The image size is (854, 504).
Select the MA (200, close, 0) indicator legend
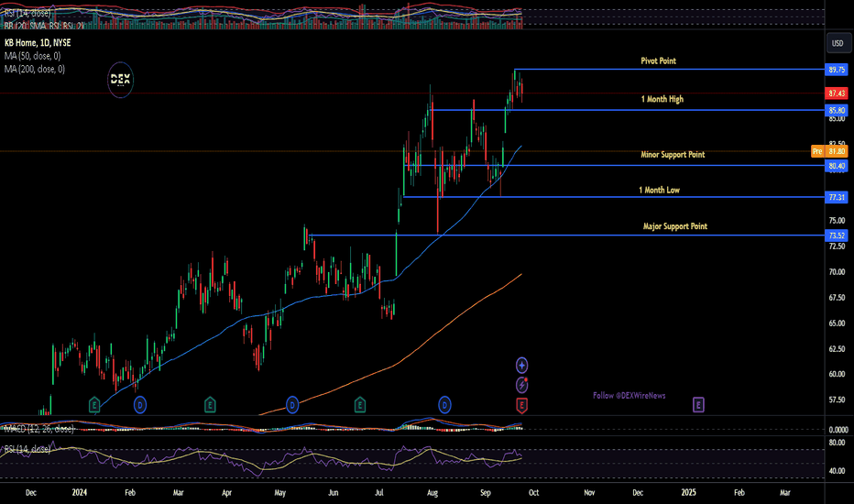pos(34,69)
